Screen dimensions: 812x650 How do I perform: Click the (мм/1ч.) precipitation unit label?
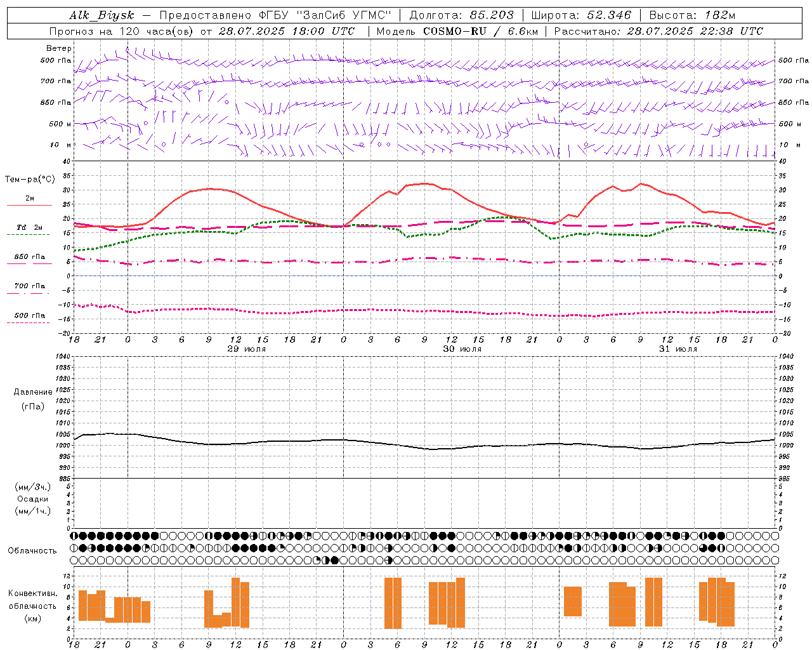(33, 511)
